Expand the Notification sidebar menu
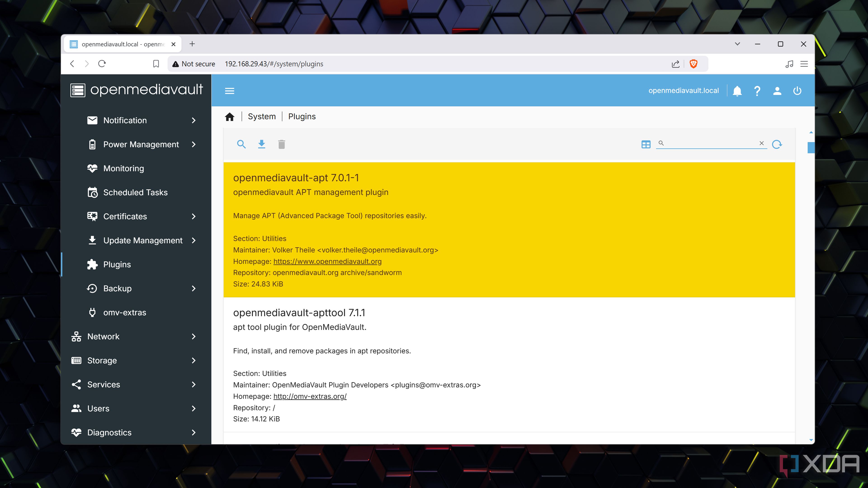Viewport: 868px width, 488px height. point(136,120)
